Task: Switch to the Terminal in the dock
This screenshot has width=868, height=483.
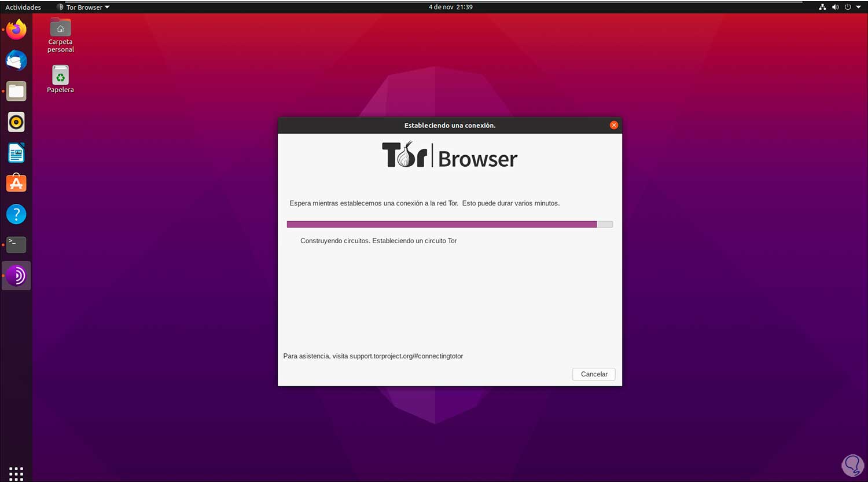Action: 16,244
